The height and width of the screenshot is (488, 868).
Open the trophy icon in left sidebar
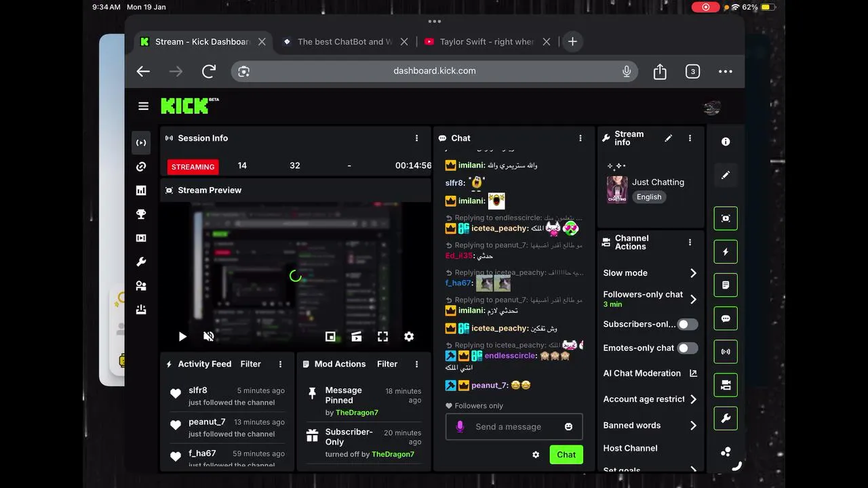pyautogui.click(x=141, y=214)
